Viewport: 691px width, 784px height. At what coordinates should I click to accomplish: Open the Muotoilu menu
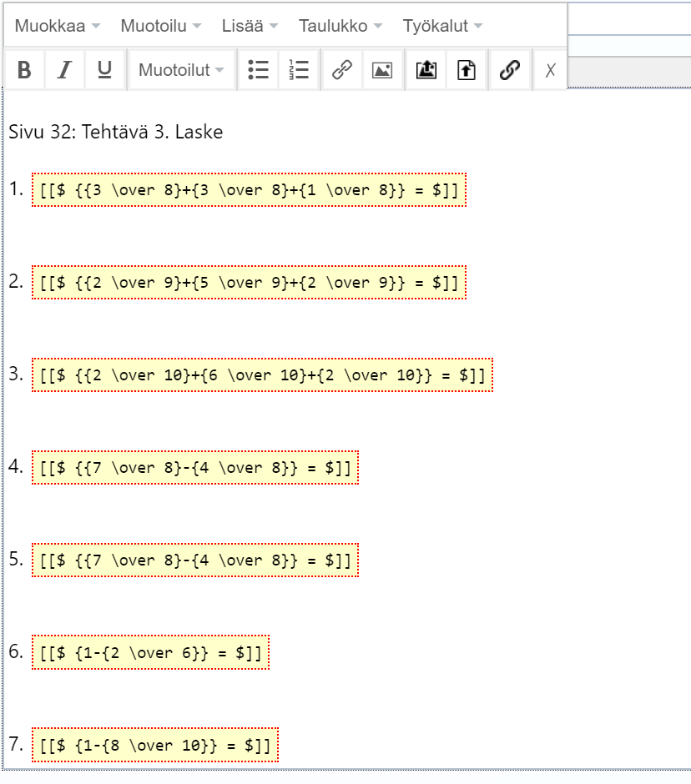tap(160, 26)
